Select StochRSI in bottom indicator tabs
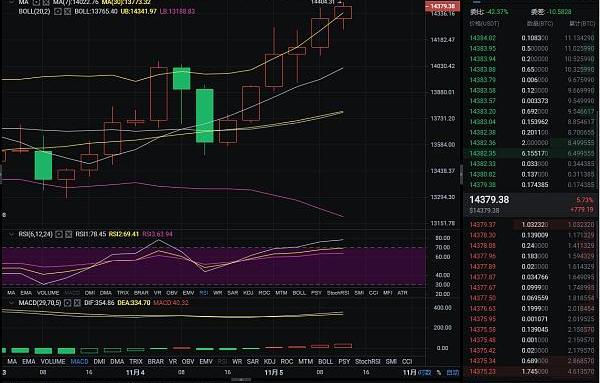This screenshot has height=383, width=600. coord(368,362)
